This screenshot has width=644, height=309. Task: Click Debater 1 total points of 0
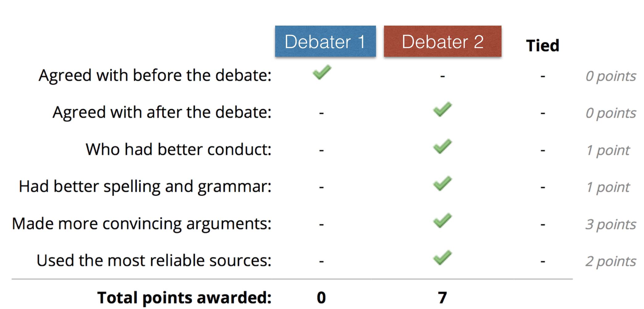click(321, 298)
